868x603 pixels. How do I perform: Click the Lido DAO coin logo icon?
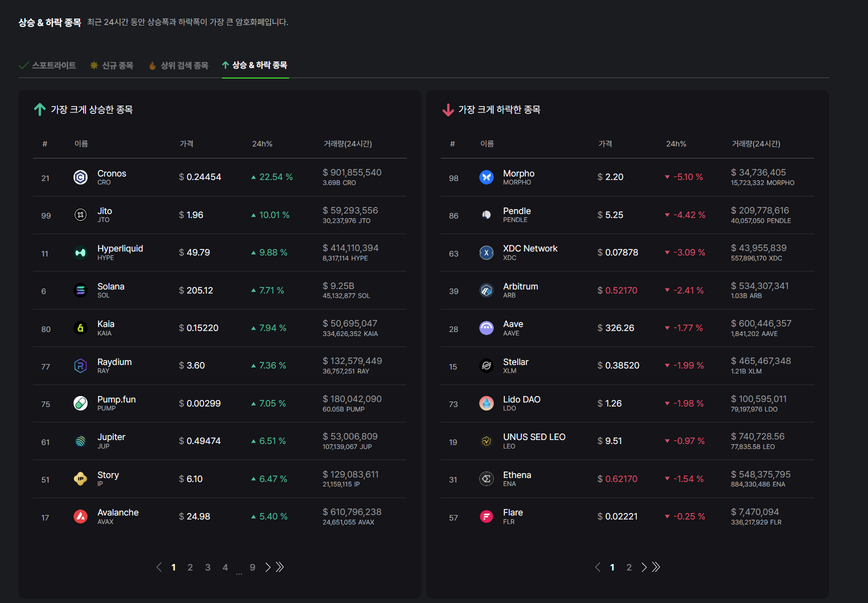[486, 403]
